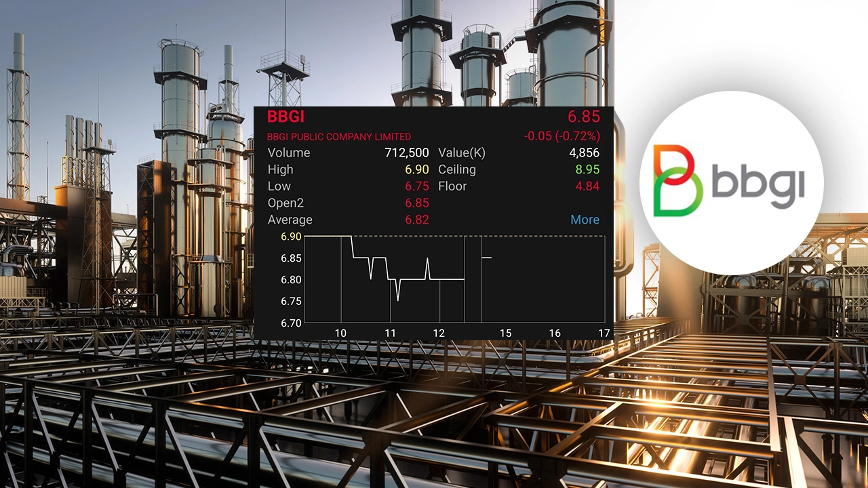
Task: Select the last price 6.85 at top right
Action: pyautogui.click(x=584, y=117)
